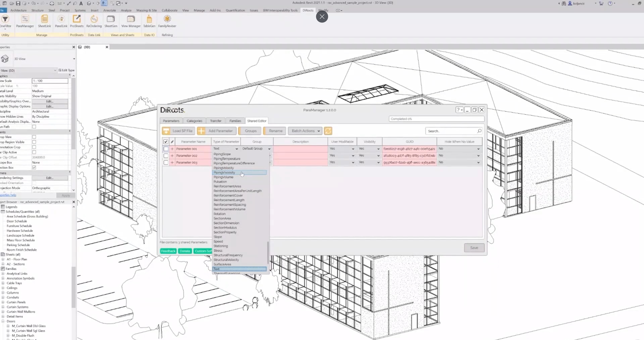Viewport: 644px width, 340px height.
Task: Open the Batch Actions dropdown
Action: coord(305,131)
